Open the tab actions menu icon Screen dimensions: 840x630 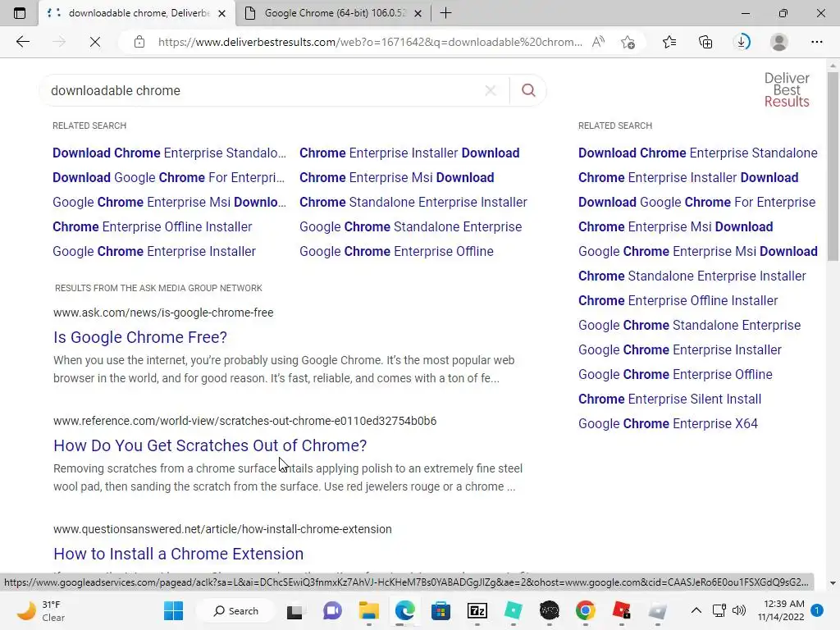pos(20,13)
